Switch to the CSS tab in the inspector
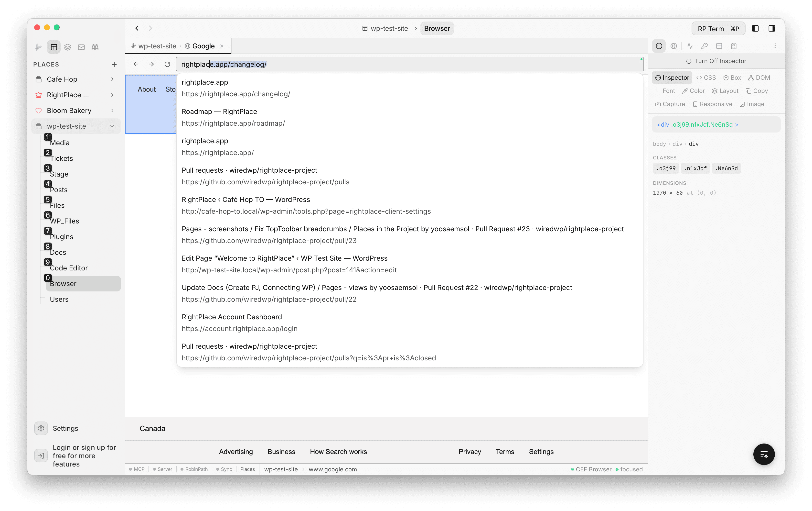The image size is (812, 511). click(706, 77)
